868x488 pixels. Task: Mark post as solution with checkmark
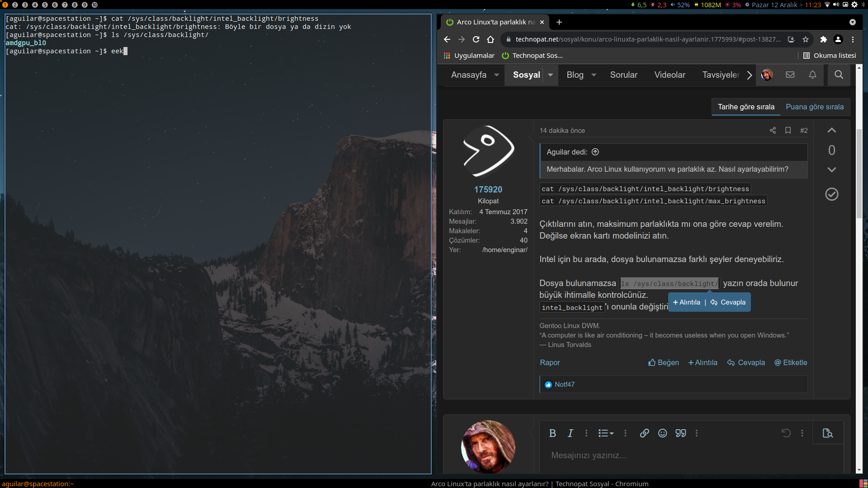pos(831,194)
